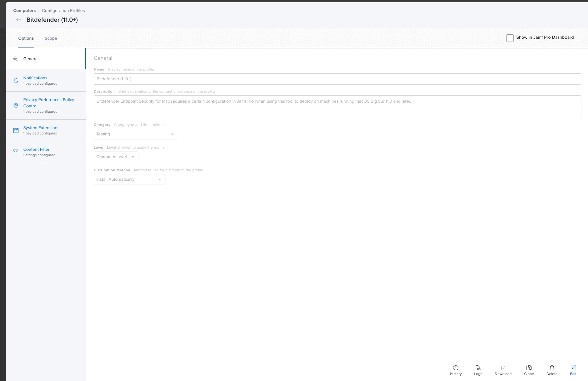
Task: Open the System Extensions payload
Action: click(x=46, y=130)
